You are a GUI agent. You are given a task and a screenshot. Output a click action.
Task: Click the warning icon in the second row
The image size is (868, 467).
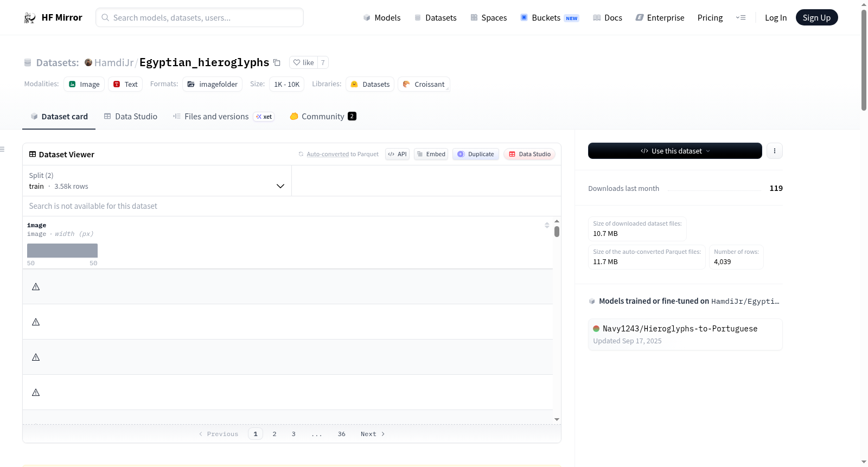click(x=36, y=322)
